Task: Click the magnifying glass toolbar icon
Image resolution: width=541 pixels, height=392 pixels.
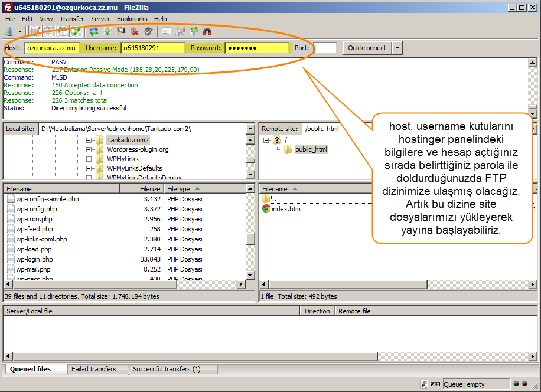Action: pyautogui.click(x=180, y=32)
